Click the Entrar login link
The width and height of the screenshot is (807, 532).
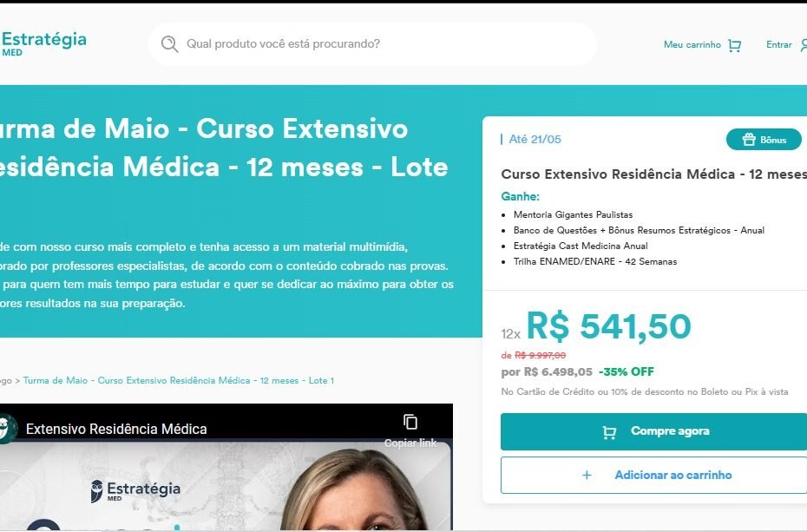[778, 45]
